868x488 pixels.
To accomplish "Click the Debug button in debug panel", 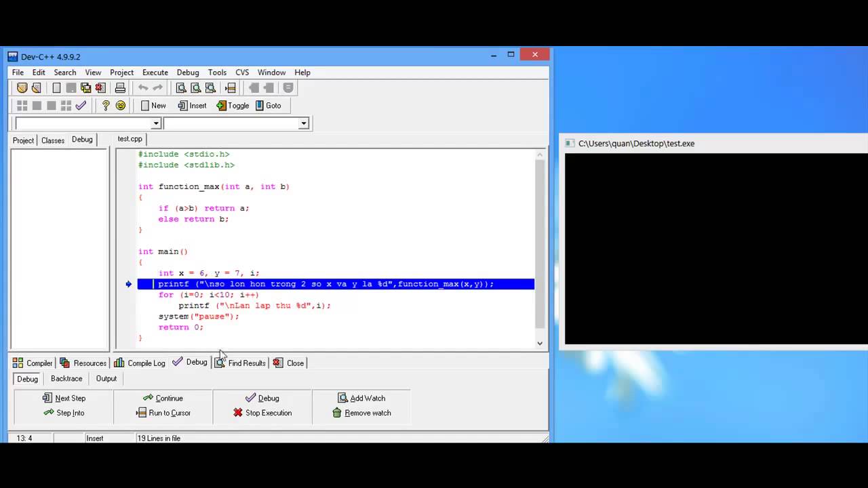I will click(x=262, y=399).
